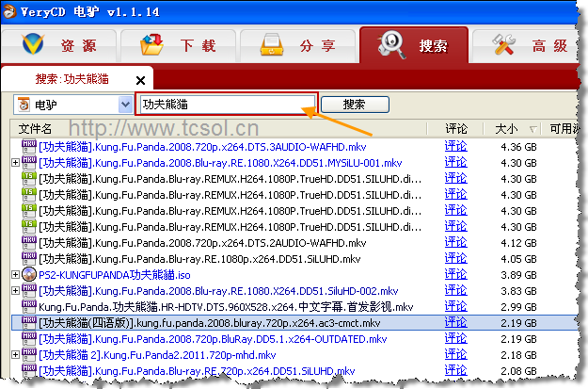The width and height of the screenshot is (588, 389).
Task: Click MKV icon of 四语版 cmct file
Action: (29, 322)
